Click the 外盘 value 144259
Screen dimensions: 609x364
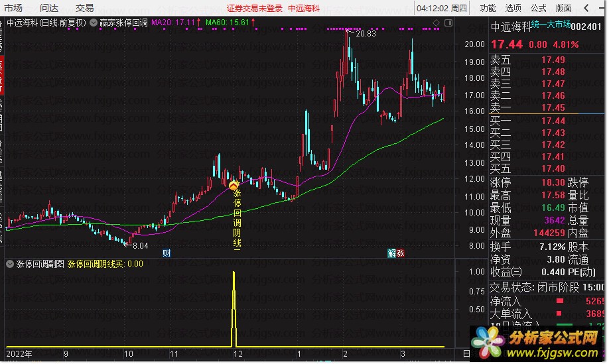pyautogui.click(x=549, y=233)
